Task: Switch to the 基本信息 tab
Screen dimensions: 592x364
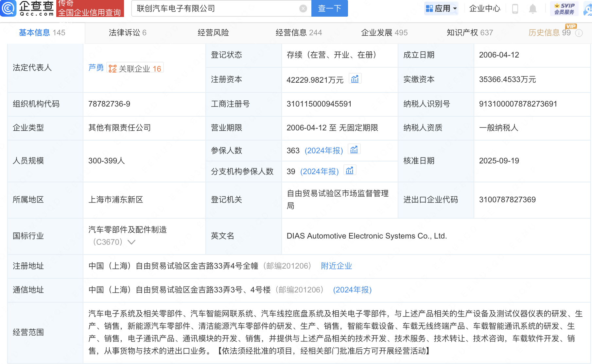Action: tap(42, 33)
